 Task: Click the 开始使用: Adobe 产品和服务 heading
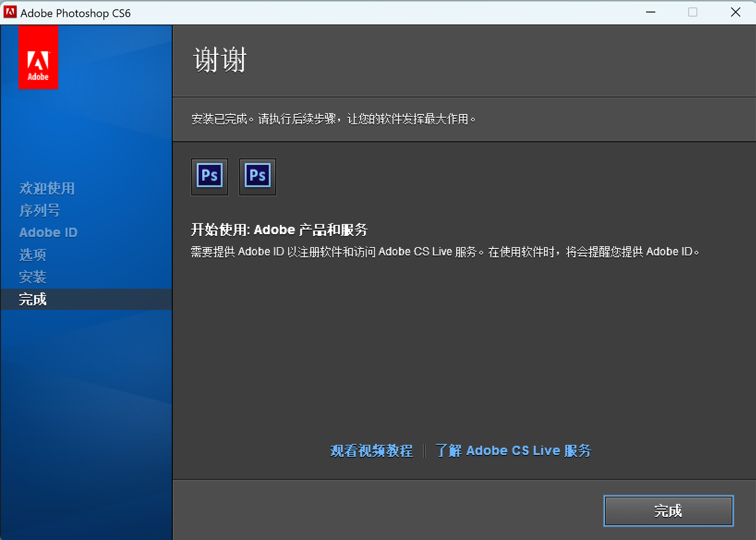279,230
